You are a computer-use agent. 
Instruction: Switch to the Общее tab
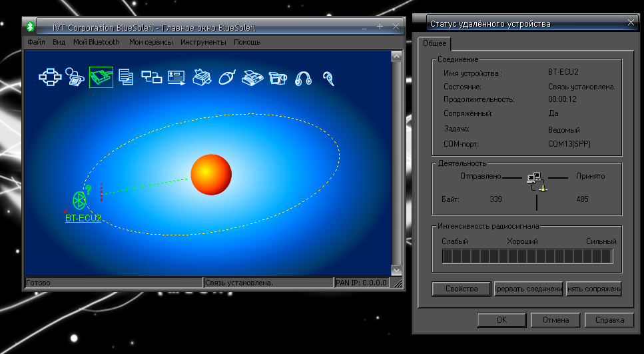click(434, 43)
